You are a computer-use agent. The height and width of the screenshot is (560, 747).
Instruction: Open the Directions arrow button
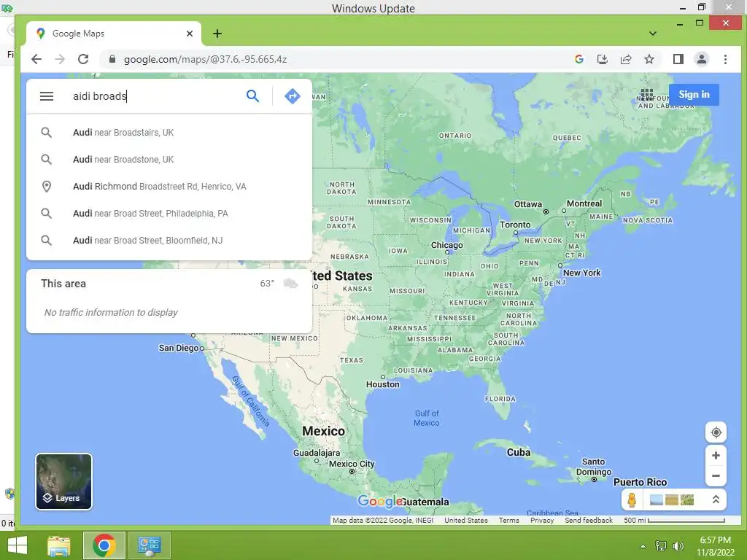pyautogui.click(x=292, y=96)
